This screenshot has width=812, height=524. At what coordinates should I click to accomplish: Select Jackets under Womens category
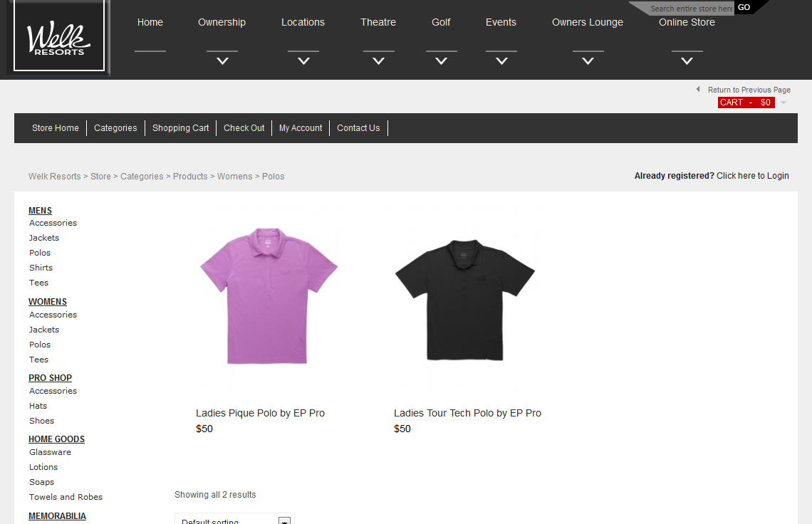44,330
